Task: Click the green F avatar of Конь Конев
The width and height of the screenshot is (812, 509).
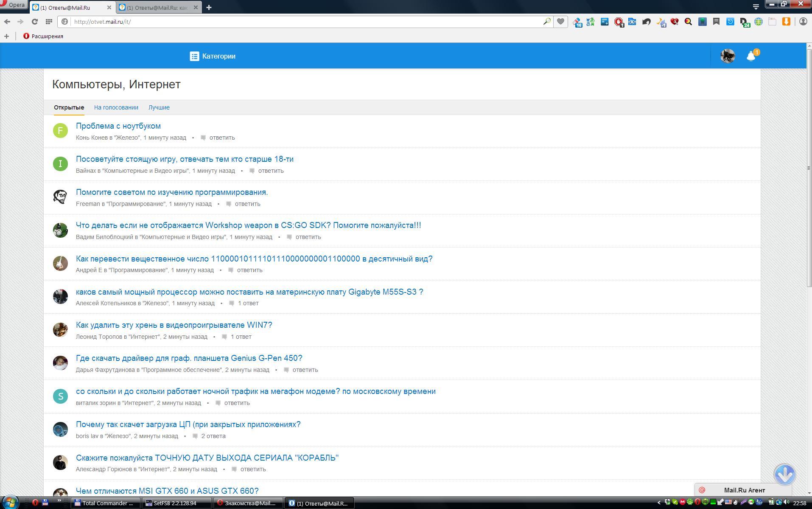Action: pyautogui.click(x=60, y=130)
